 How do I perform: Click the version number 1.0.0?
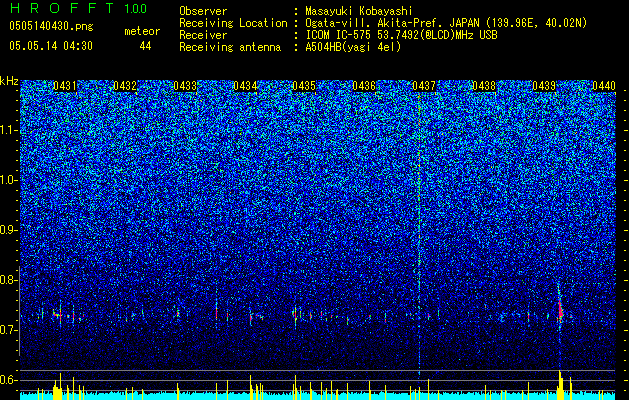pos(136,9)
